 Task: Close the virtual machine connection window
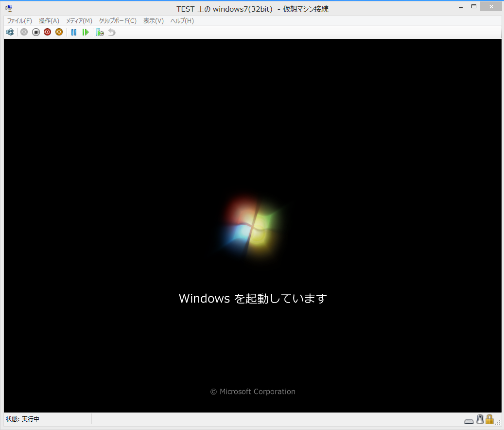point(491,6)
